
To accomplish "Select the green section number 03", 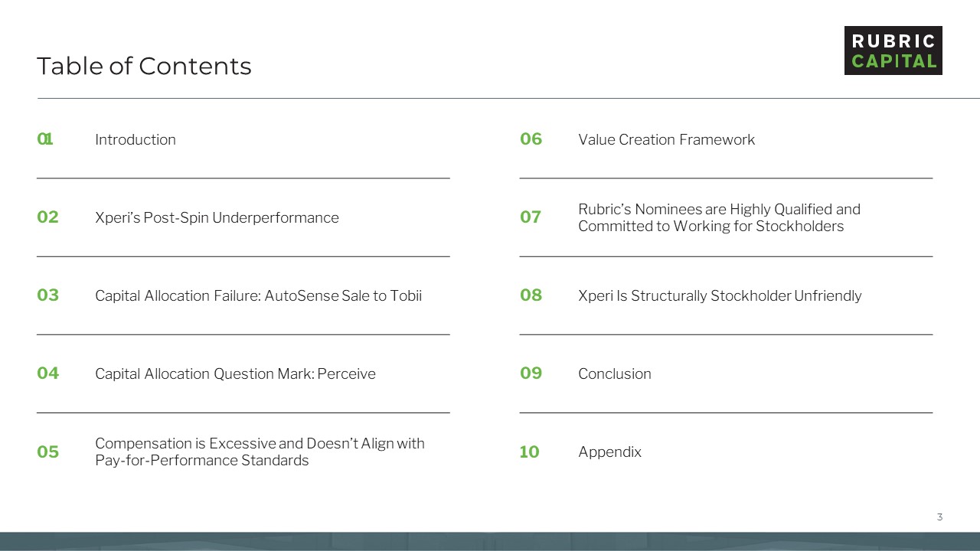I will pyautogui.click(x=47, y=295).
